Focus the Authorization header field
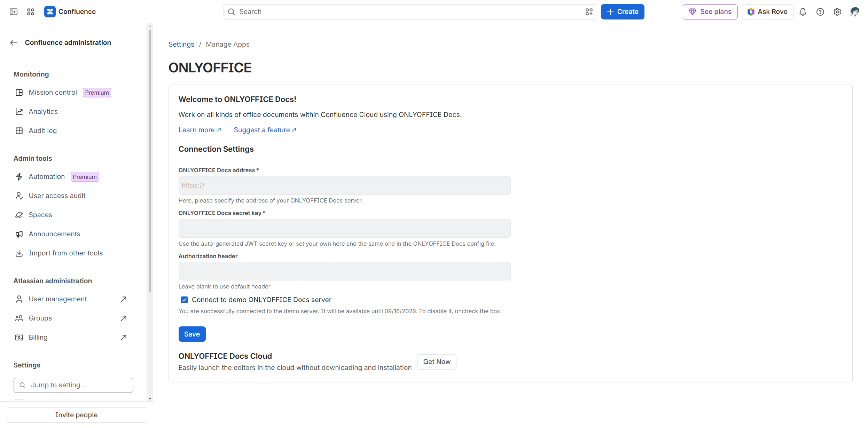868x428 pixels. tap(344, 271)
